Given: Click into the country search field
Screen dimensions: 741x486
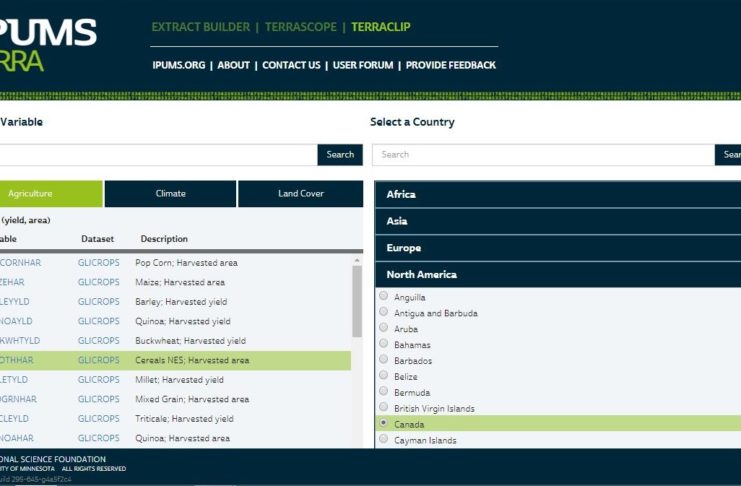Looking at the screenshot, I should (543, 155).
